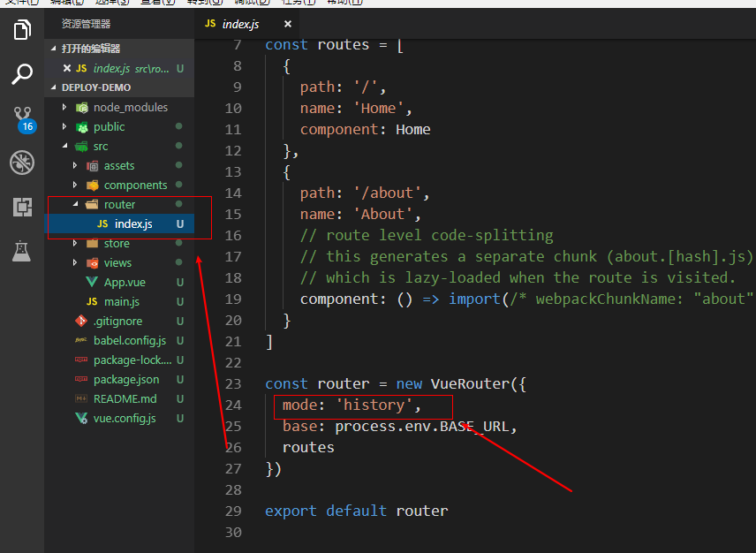Expand the components folder arrow
Image resolution: width=756 pixels, height=553 pixels.
pyautogui.click(x=75, y=185)
